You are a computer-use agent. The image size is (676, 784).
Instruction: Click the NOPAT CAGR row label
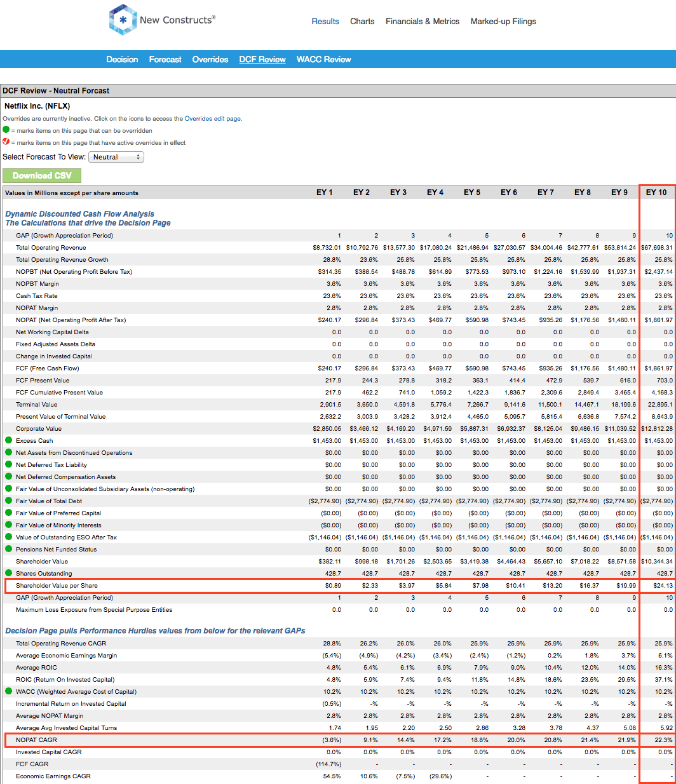pos(36,740)
